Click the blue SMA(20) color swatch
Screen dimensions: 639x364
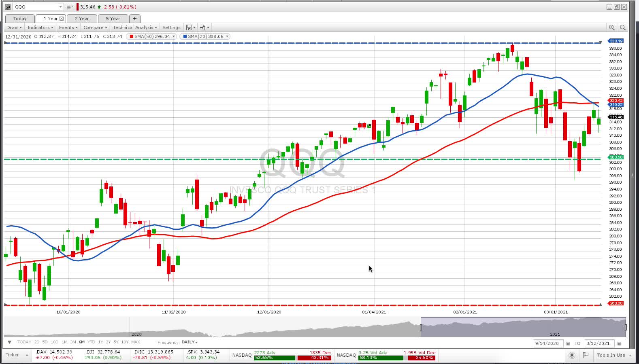(185, 36)
